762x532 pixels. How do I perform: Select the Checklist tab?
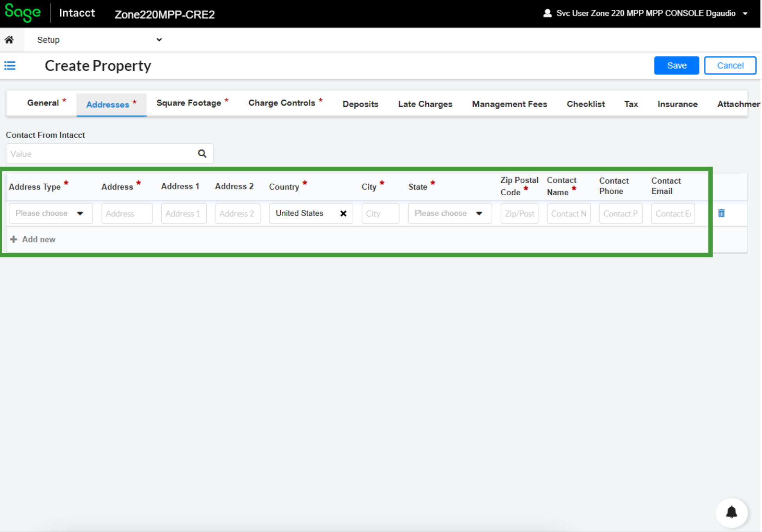tap(586, 104)
